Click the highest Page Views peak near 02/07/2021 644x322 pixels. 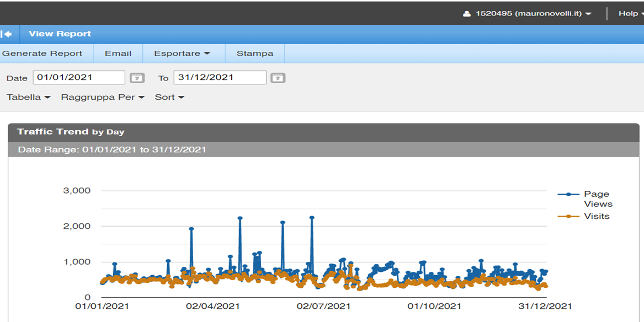pyautogui.click(x=312, y=218)
